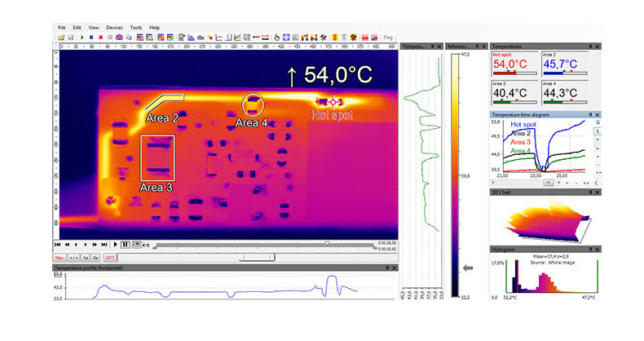
Task: Pin the Histogram panel
Action: [x=590, y=250]
